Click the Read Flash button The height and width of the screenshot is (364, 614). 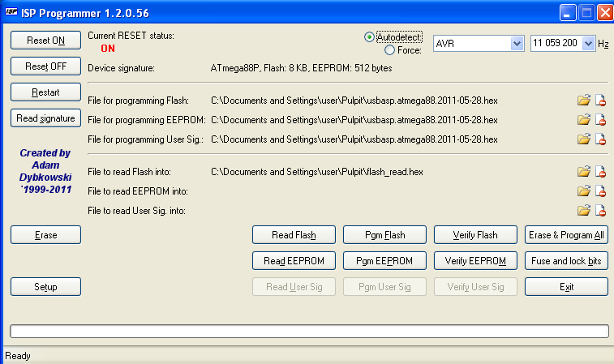(x=294, y=235)
